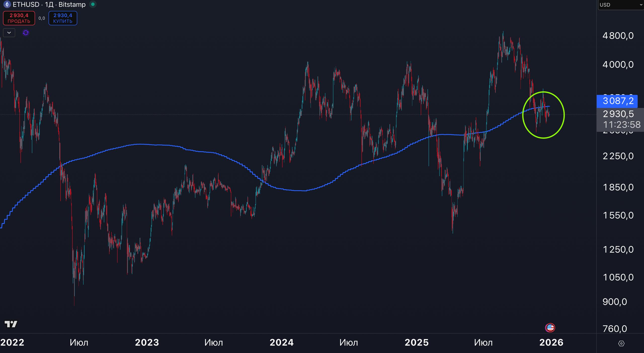644x353 pixels.
Task: Click the green market status dot
Action: 93,4
